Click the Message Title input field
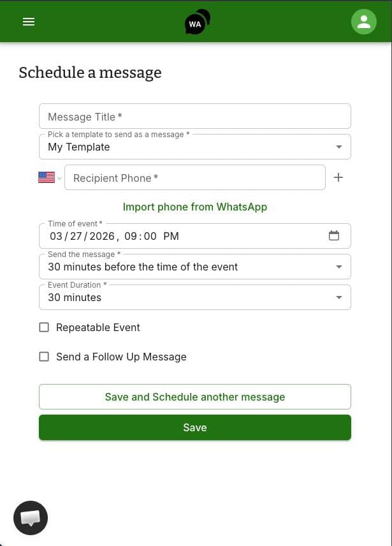 coord(195,116)
